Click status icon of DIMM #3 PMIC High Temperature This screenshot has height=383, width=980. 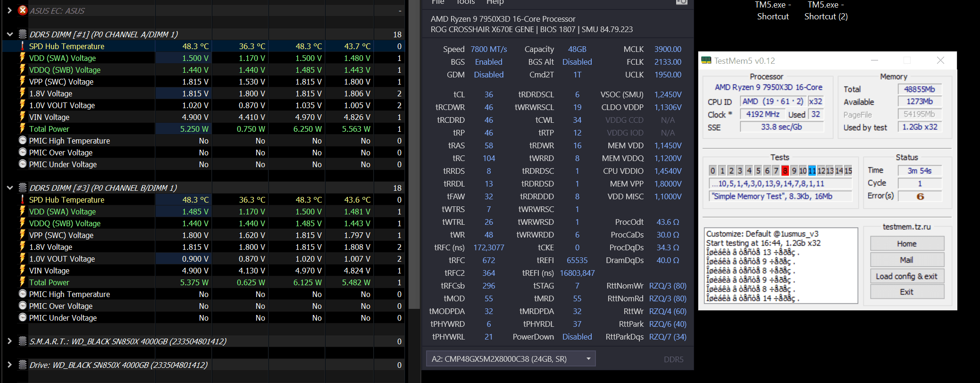click(22, 294)
